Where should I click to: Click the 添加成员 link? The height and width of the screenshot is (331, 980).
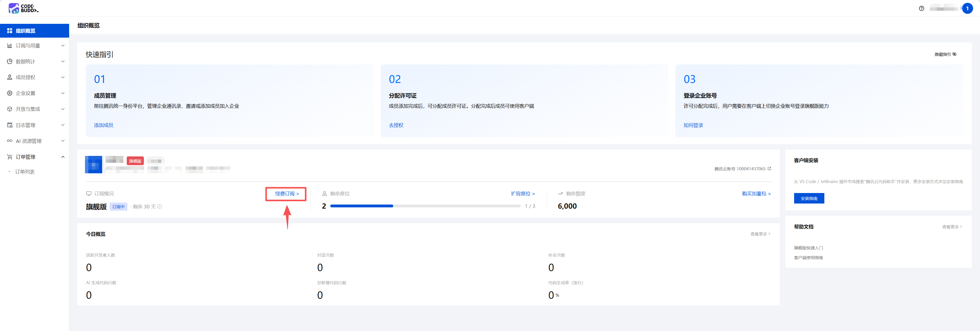click(103, 125)
